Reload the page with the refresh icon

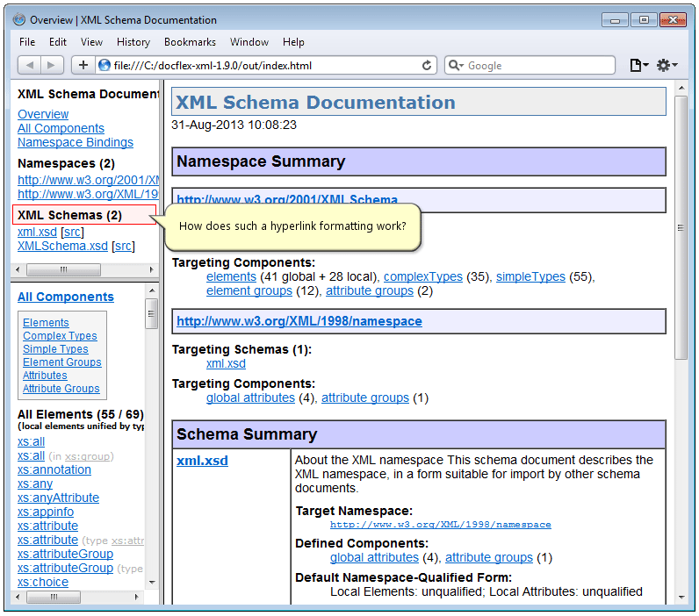(x=427, y=65)
